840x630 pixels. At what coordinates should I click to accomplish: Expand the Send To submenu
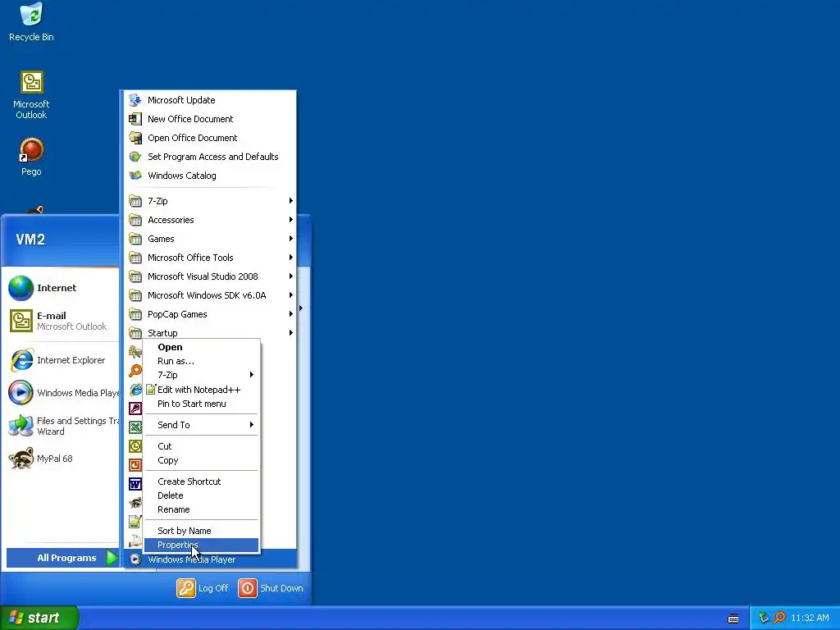pyautogui.click(x=202, y=425)
